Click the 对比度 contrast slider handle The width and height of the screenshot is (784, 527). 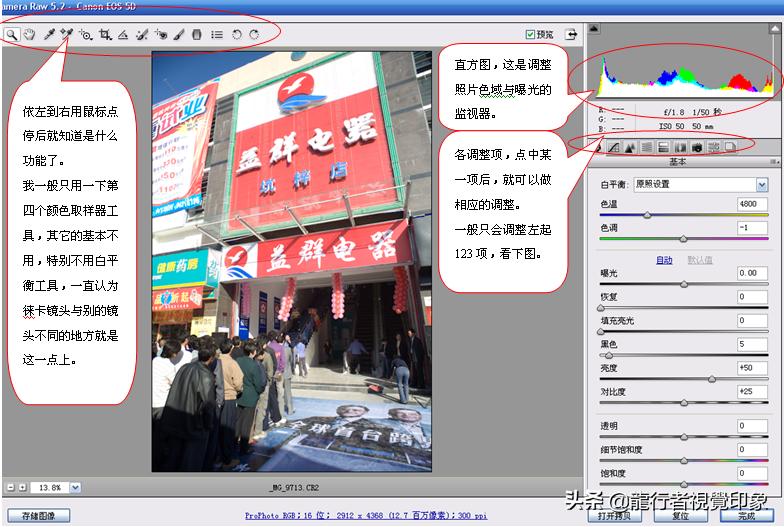[x=684, y=403]
